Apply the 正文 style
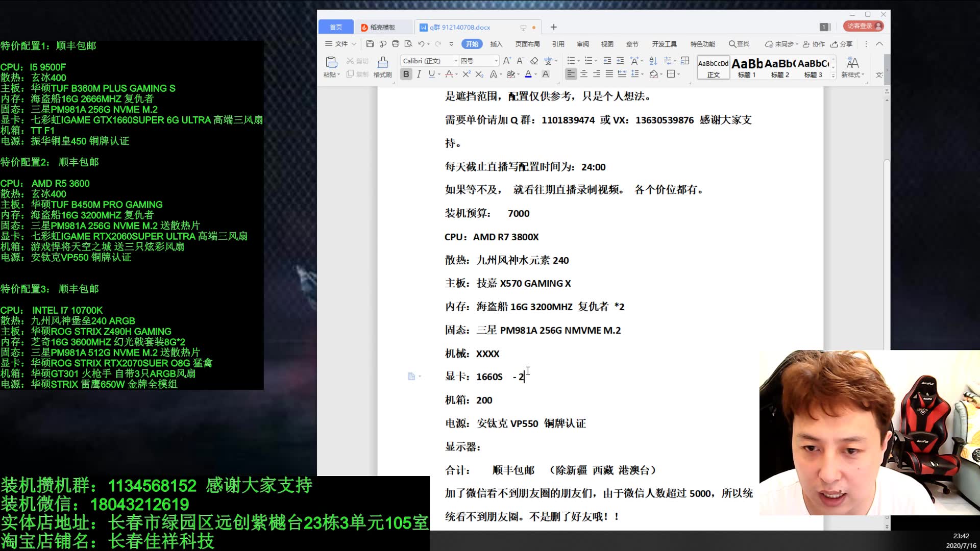The height and width of the screenshot is (551, 980). coord(713,68)
